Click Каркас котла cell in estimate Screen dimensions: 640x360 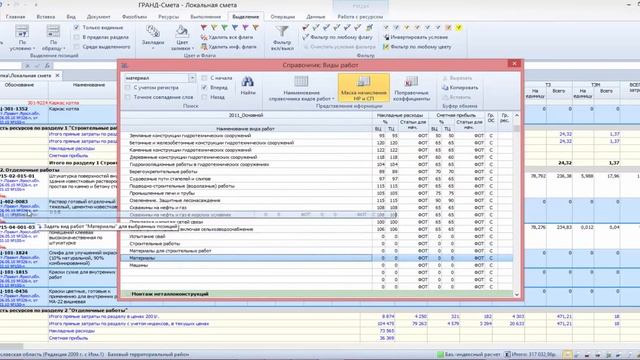pos(82,114)
